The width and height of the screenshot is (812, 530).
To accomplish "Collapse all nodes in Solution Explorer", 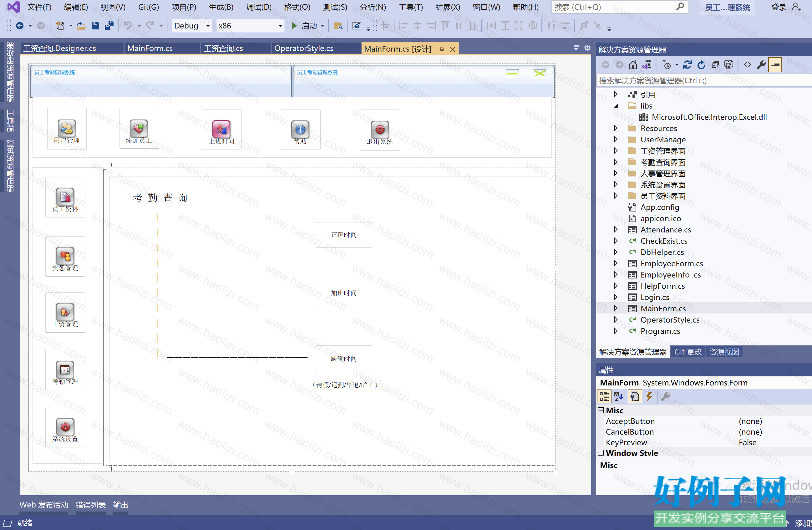I will tap(715, 65).
